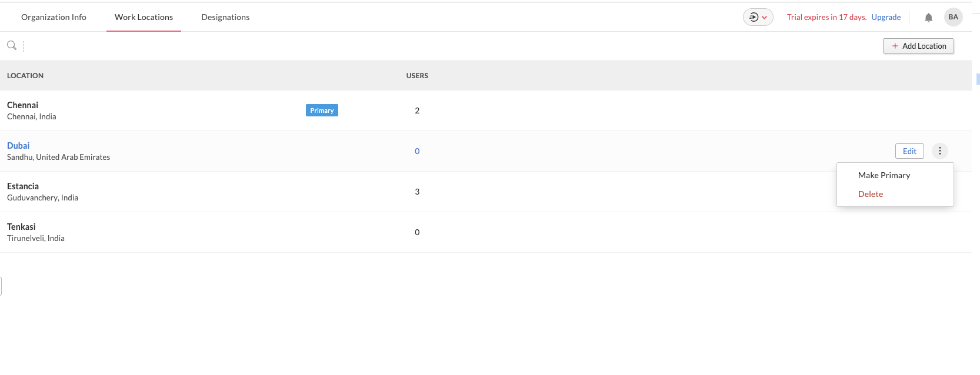The width and height of the screenshot is (980, 375).
Task: Click Edit for the Dubai location
Action: tap(909, 151)
